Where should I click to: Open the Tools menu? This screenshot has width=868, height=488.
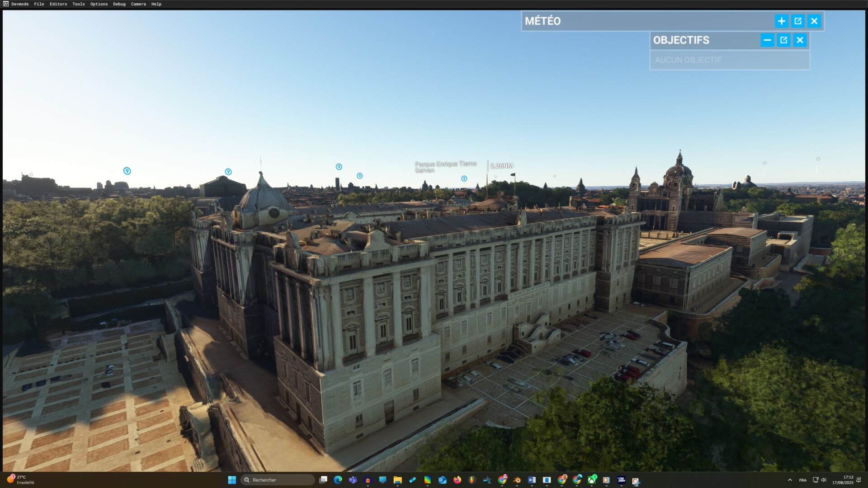point(78,4)
